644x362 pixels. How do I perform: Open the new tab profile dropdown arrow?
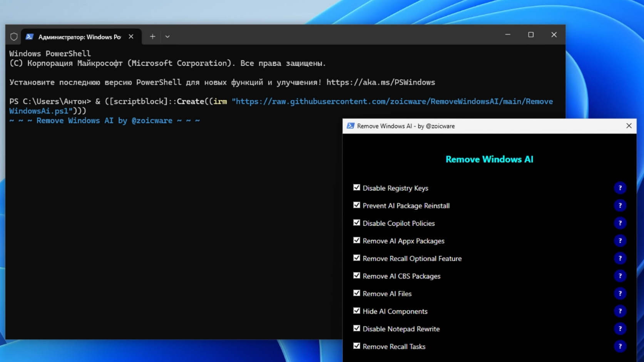167,37
